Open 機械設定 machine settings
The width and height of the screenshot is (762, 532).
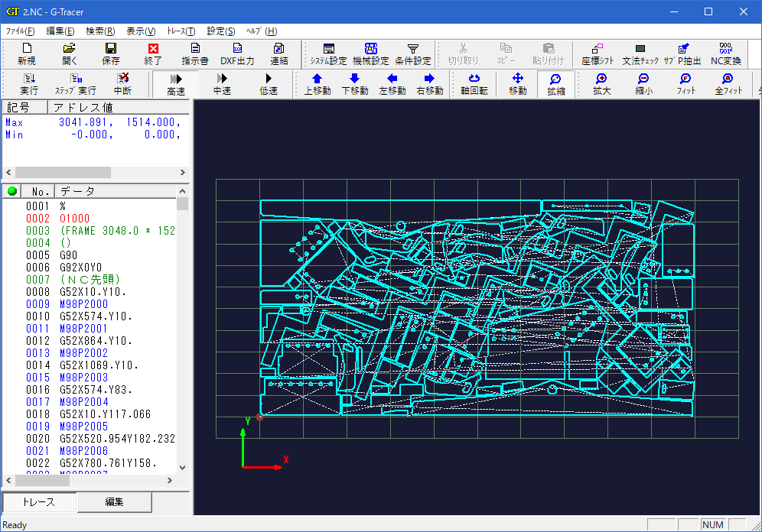point(370,54)
